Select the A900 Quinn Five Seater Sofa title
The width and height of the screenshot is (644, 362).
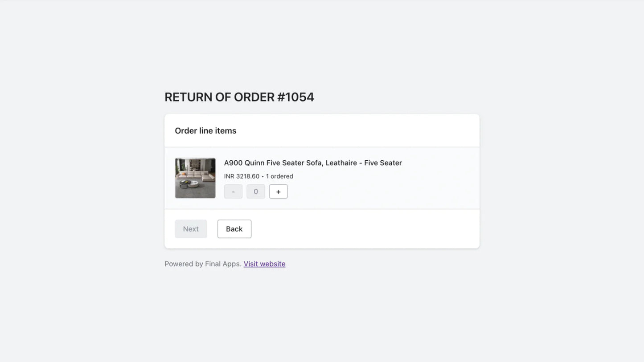pos(313,163)
